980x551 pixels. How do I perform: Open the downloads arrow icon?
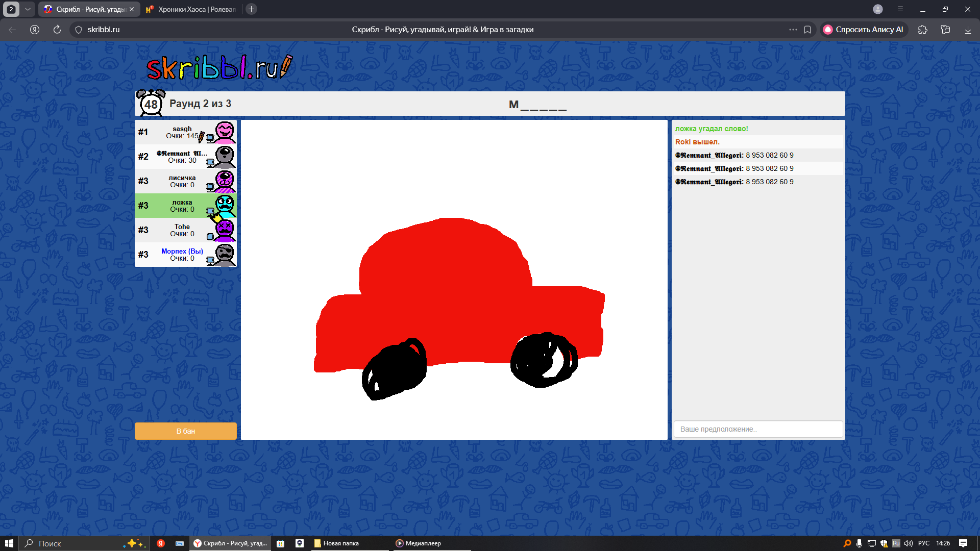pyautogui.click(x=968, y=30)
